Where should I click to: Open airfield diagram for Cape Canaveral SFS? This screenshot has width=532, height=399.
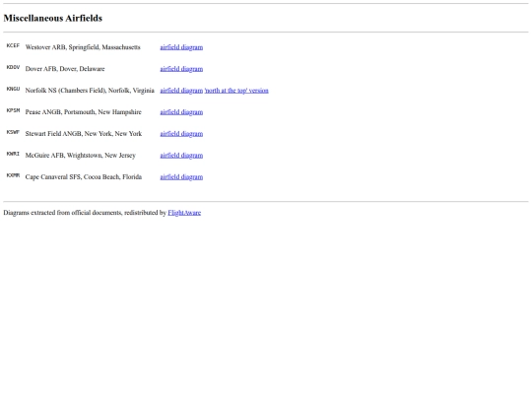pyautogui.click(x=181, y=177)
